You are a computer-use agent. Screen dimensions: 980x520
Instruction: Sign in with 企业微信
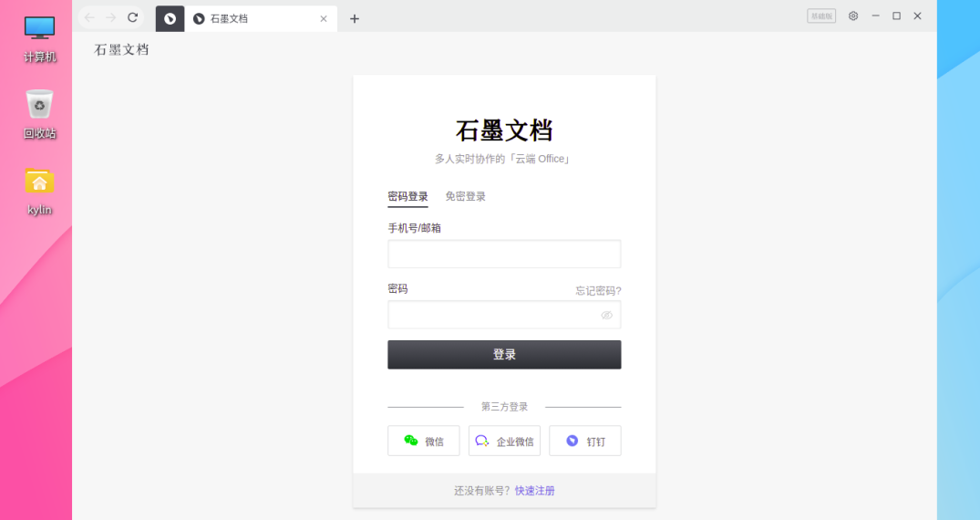(504, 442)
